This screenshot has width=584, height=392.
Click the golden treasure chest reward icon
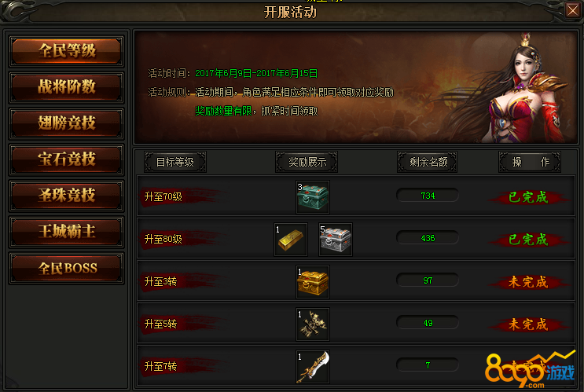tap(313, 282)
